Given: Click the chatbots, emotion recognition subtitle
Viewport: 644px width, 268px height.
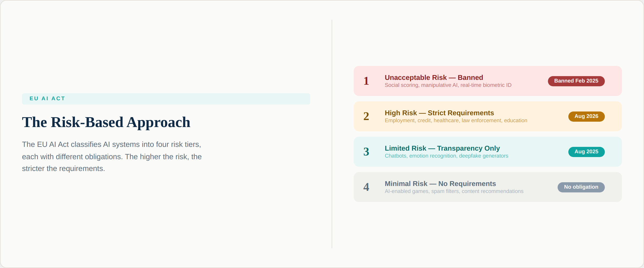Looking at the screenshot, I should [446, 156].
